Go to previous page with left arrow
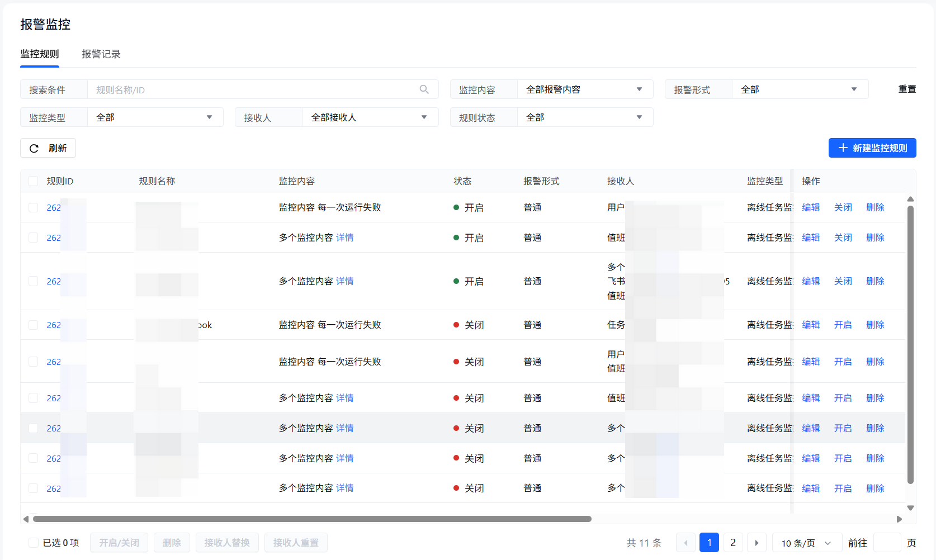The height and width of the screenshot is (560, 936). pyautogui.click(x=686, y=543)
